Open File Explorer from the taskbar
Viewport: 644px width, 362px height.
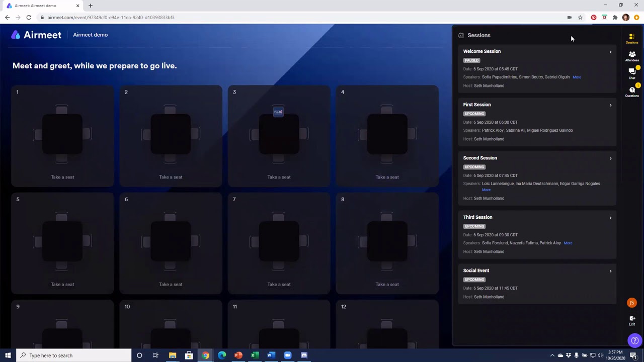pyautogui.click(x=173, y=355)
